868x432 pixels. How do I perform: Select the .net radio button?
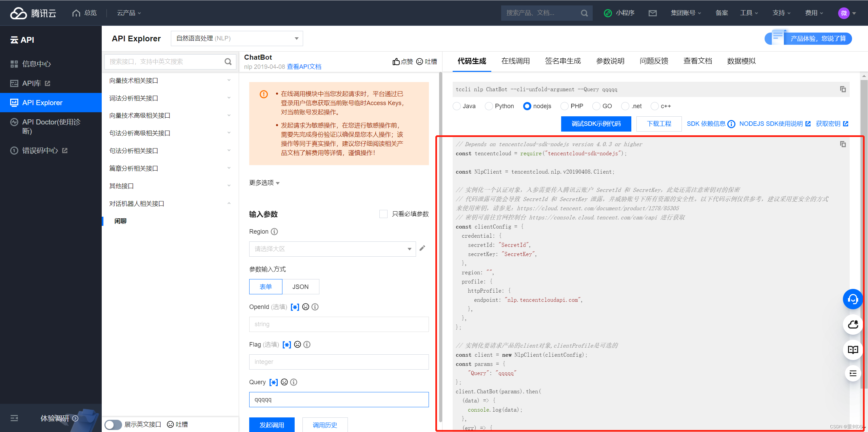click(625, 106)
